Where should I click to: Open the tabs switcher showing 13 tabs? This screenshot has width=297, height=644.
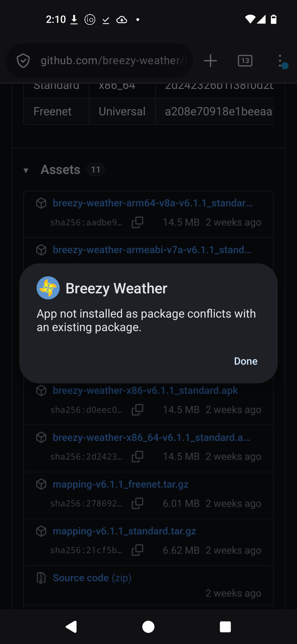[245, 61]
